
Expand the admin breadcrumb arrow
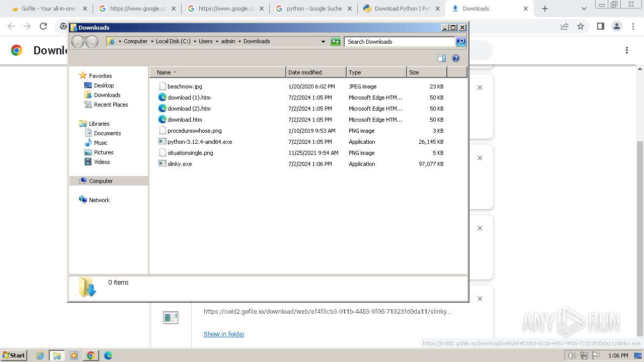[239, 42]
